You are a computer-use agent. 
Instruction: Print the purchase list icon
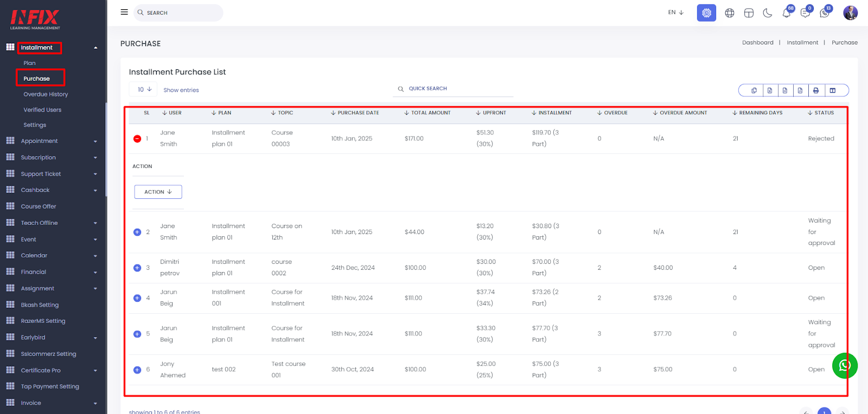coord(816,90)
